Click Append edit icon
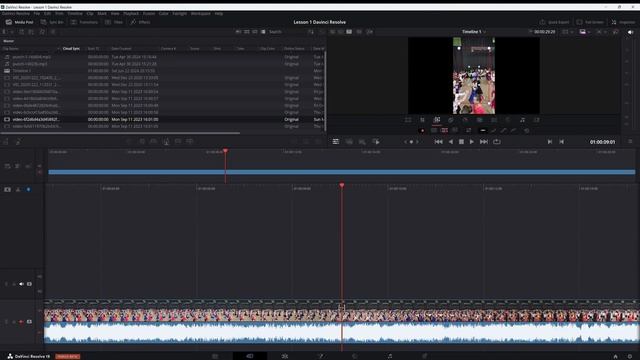 point(142,141)
